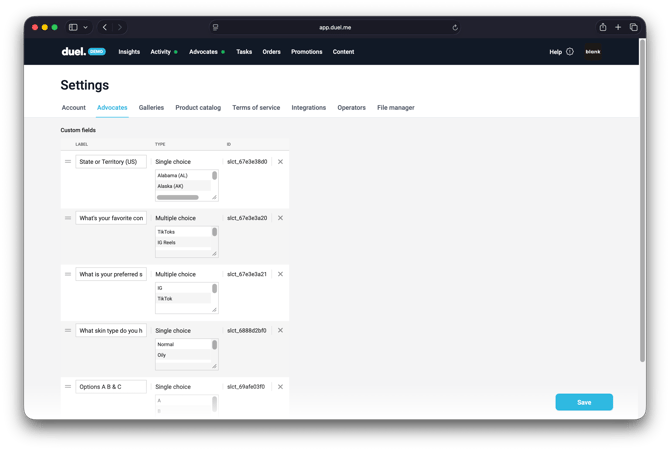The image size is (670, 451).
Task: Grab the drag handle for State or Territory
Action: [68, 162]
